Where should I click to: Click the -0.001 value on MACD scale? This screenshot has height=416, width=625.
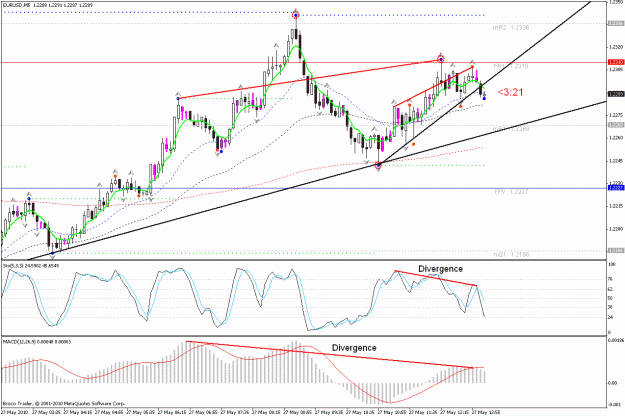(x=613, y=404)
